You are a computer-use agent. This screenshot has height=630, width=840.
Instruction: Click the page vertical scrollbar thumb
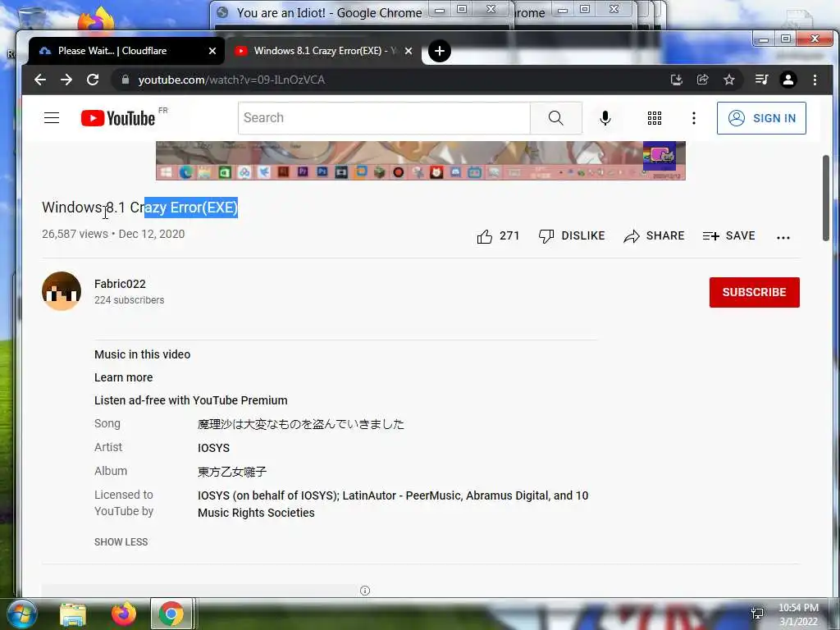pos(825,198)
